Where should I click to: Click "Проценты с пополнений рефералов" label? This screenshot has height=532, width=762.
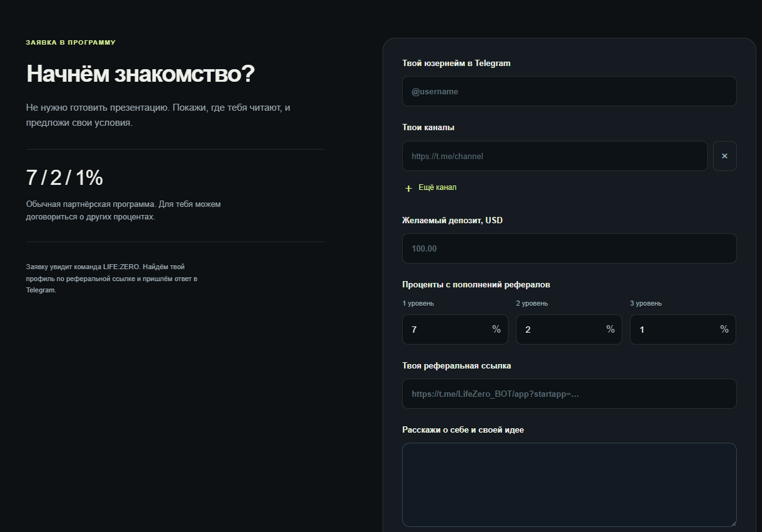[476, 284]
